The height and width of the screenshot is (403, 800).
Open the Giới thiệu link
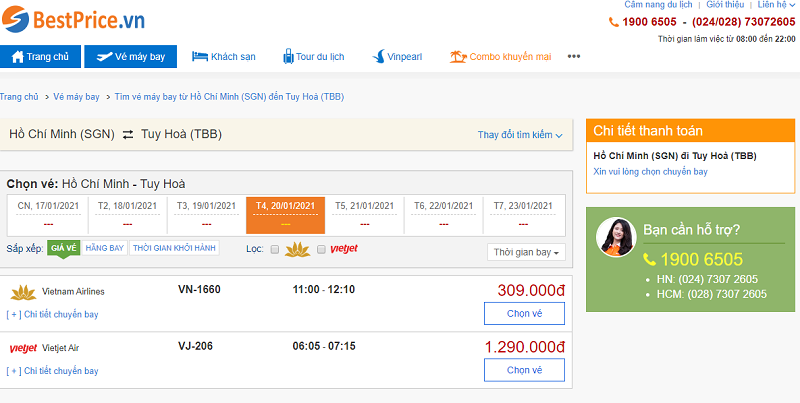pyautogui.click(x=726, y=5)
